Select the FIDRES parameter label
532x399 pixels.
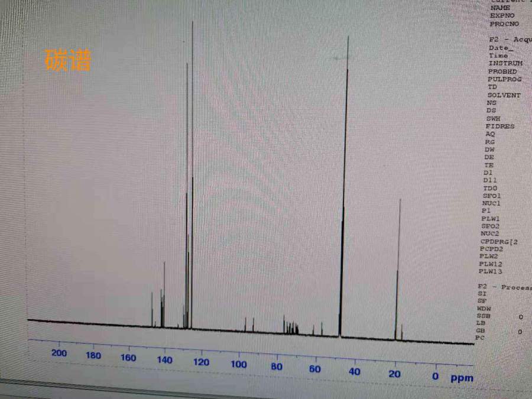499,126
